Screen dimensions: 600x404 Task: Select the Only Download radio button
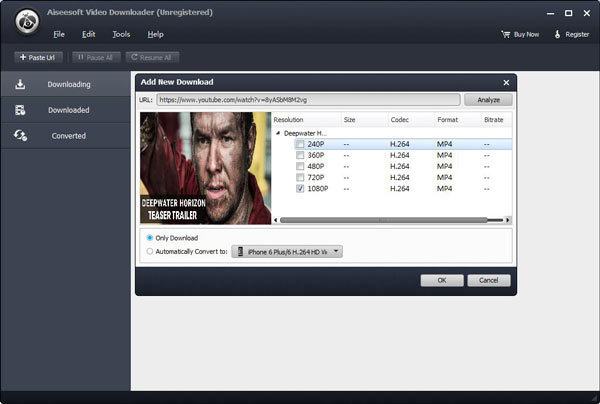click(150, 238)
